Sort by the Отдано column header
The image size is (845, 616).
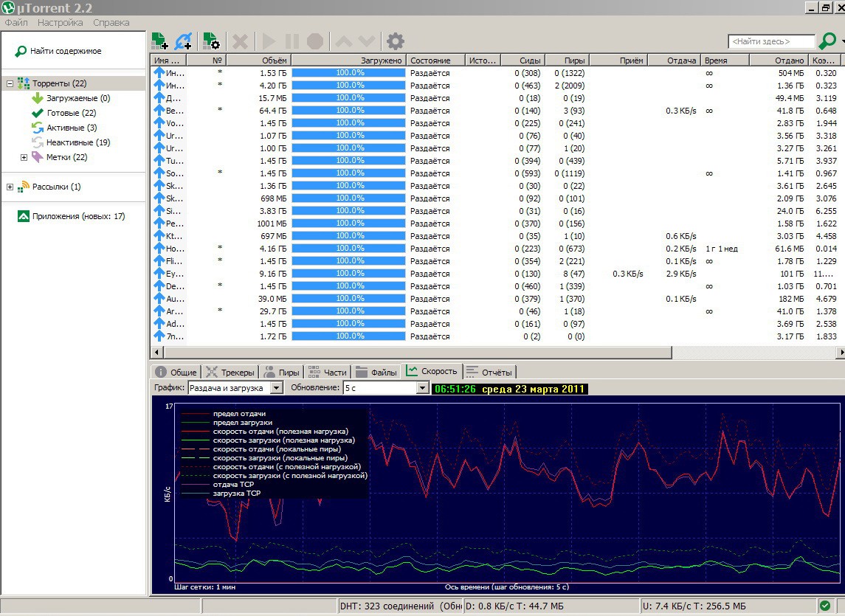tap(779, 60)
